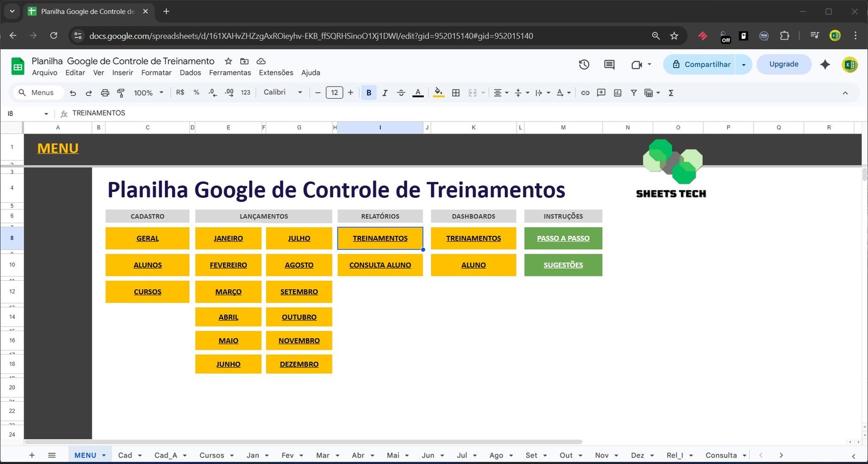Image resolution: width=868 pixels, height=464 pixels.
Task: Open the font family Calibri dropdown
Action: (283, 93)
